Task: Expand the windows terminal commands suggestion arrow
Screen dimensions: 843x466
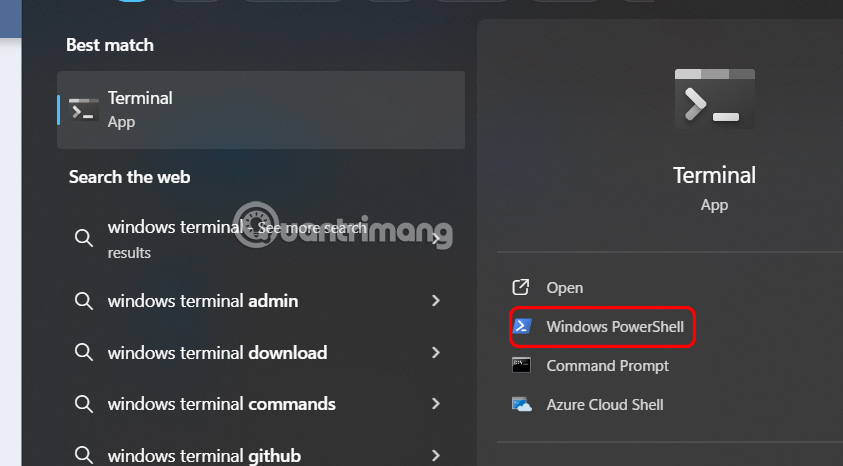Action: [x=435, y=405]
